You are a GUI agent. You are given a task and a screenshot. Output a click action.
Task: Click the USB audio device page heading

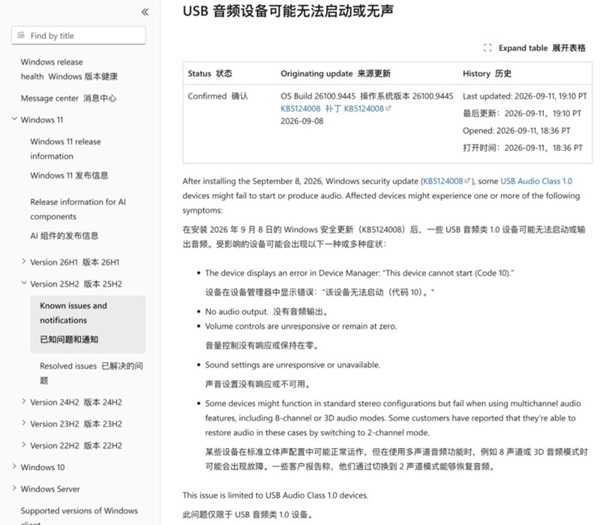tap(288, 11)
